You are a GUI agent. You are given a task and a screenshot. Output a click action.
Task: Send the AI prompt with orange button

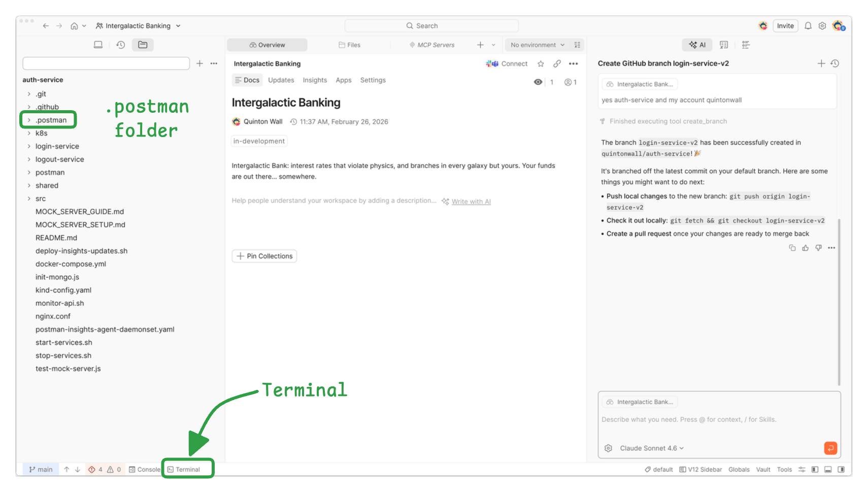click(x=830, y=448)
